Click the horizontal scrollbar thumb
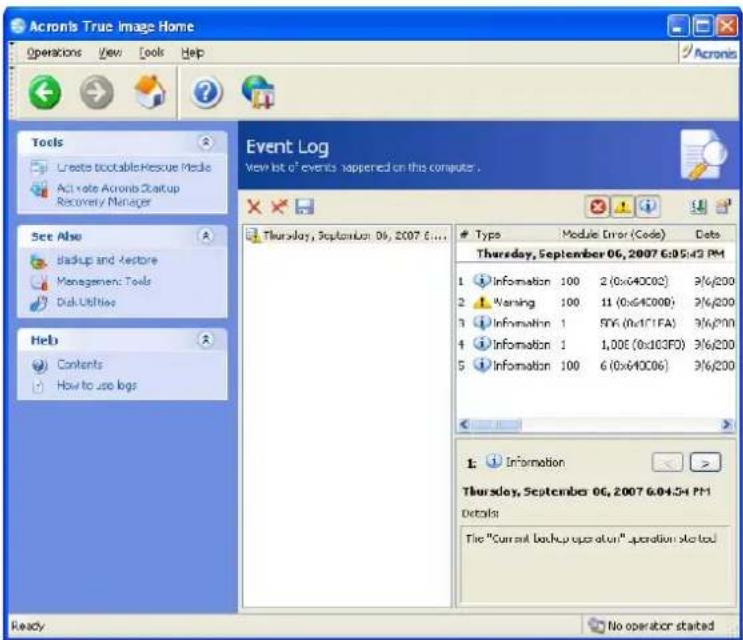Image resolution: width=743 pixels, height=640 pixels. click(497, 424)
